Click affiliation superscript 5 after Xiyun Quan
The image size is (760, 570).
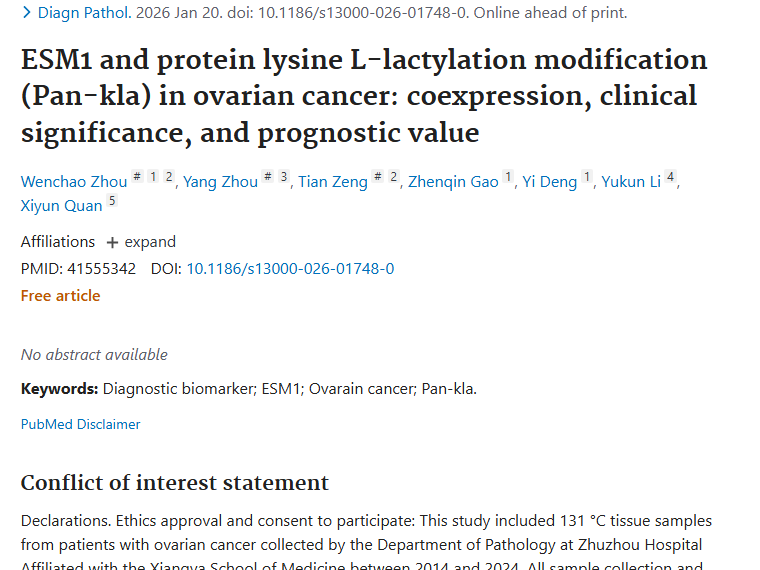click(x=112, y=201)
